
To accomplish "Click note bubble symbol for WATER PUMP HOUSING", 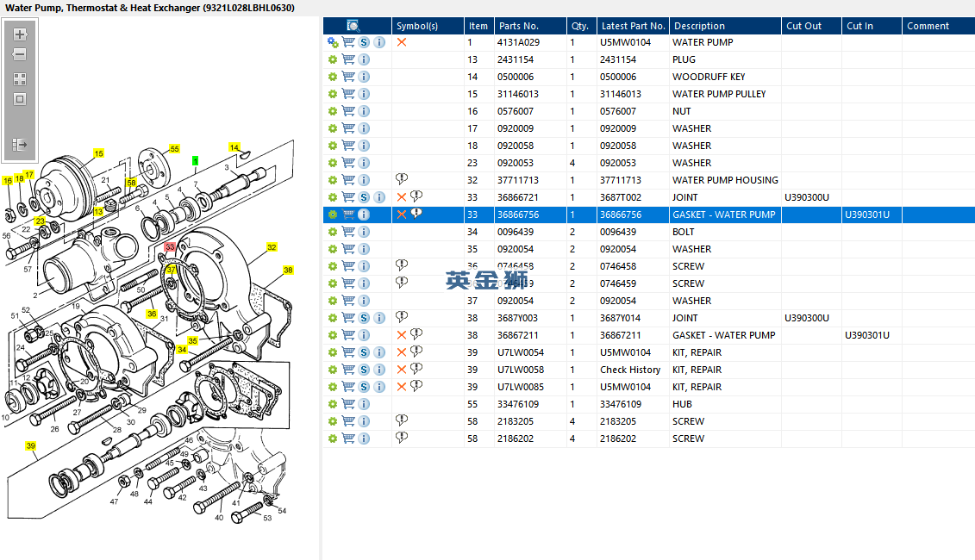I will 402,179.
